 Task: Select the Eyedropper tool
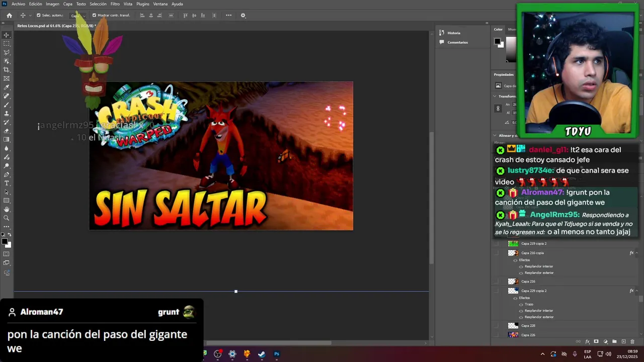7,87
